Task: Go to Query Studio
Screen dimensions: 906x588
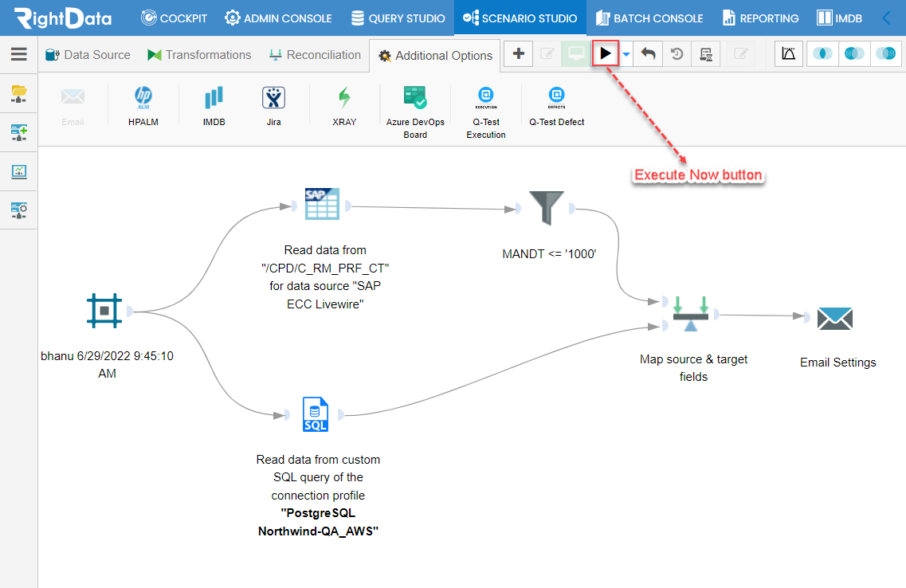Action: click(x=398, y=18)
